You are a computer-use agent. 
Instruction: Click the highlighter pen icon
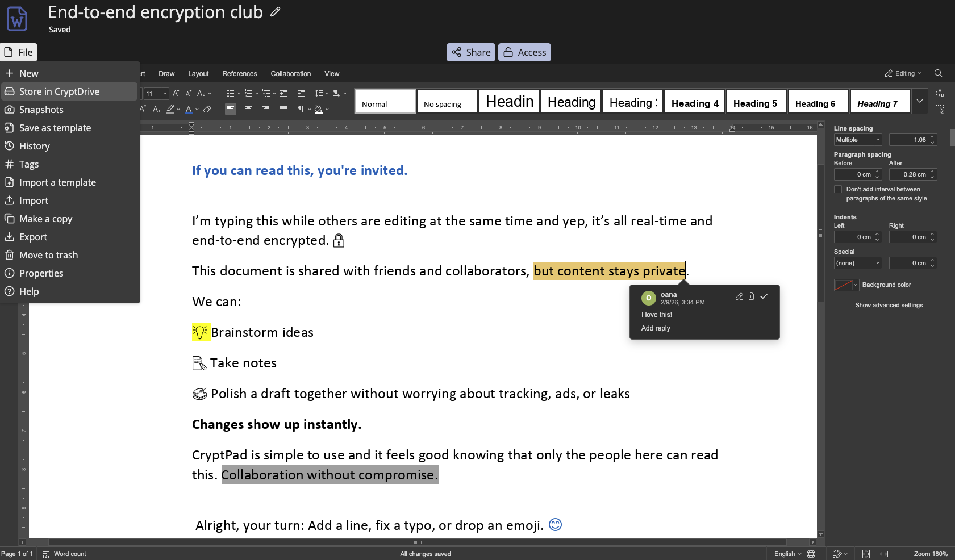(169, 109)
